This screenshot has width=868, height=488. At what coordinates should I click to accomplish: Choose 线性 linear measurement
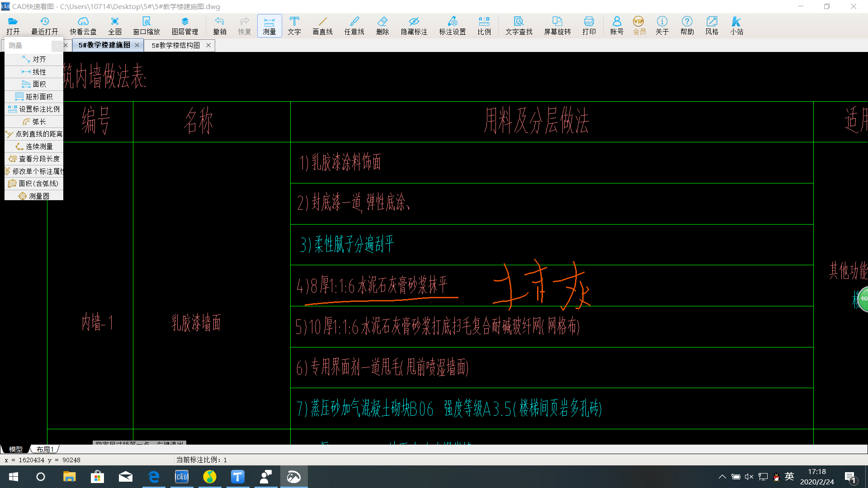pos(34,72)
